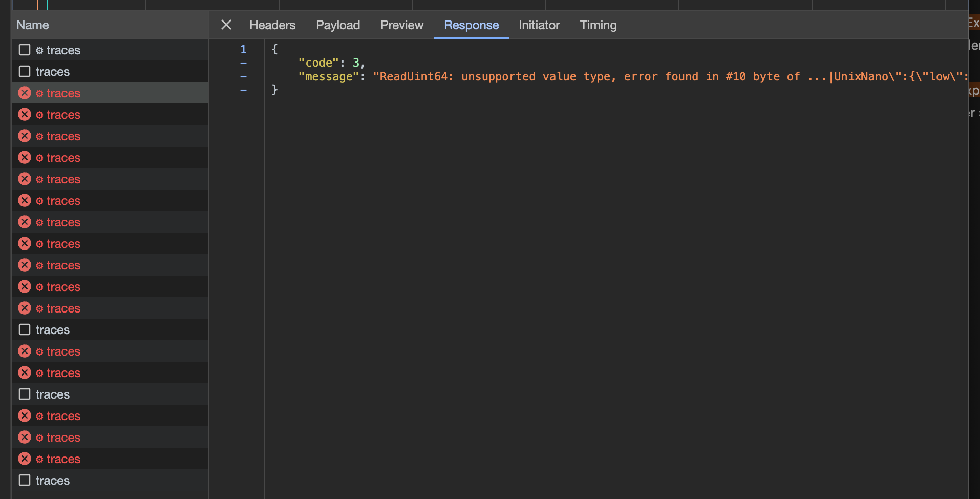This screenshot has width=980, height=499.
Task: Switch to the Payload tab
Action: 338,25
